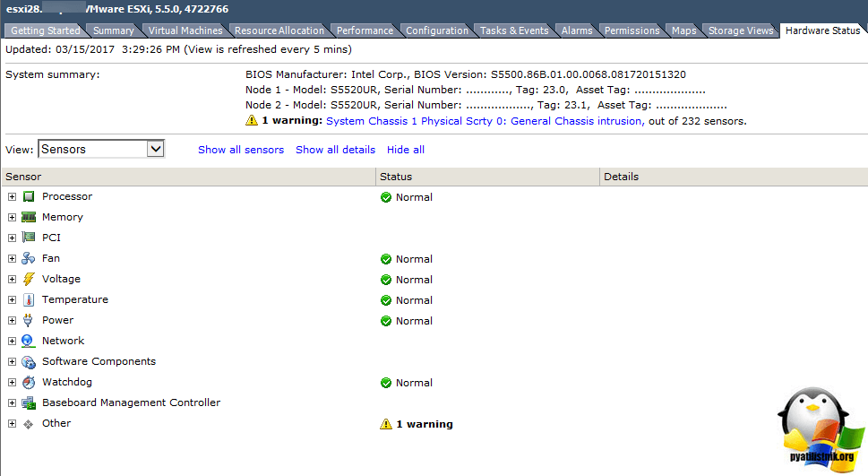The image size is (868, 476).
Task: Switch to the Performance tab
Action: tap(365, 30)
